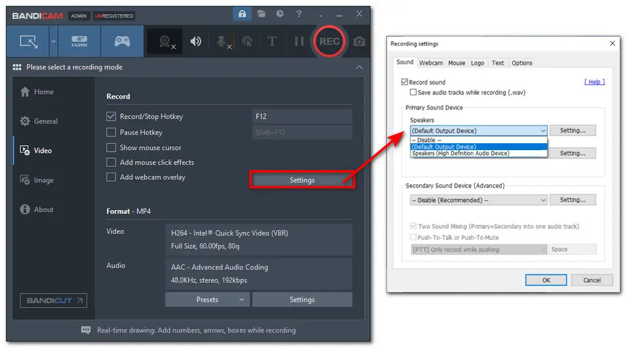Screen dimensions: 644x348
Task: Toggle the webcam overlay icon in toolbar
Action: click(x=166, y=41)
